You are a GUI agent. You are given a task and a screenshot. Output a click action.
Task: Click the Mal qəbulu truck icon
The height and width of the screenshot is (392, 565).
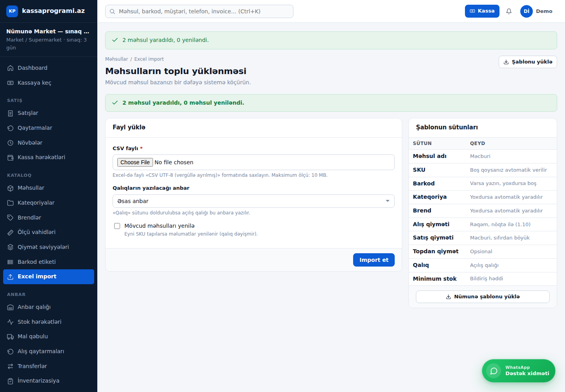(11, 336)
